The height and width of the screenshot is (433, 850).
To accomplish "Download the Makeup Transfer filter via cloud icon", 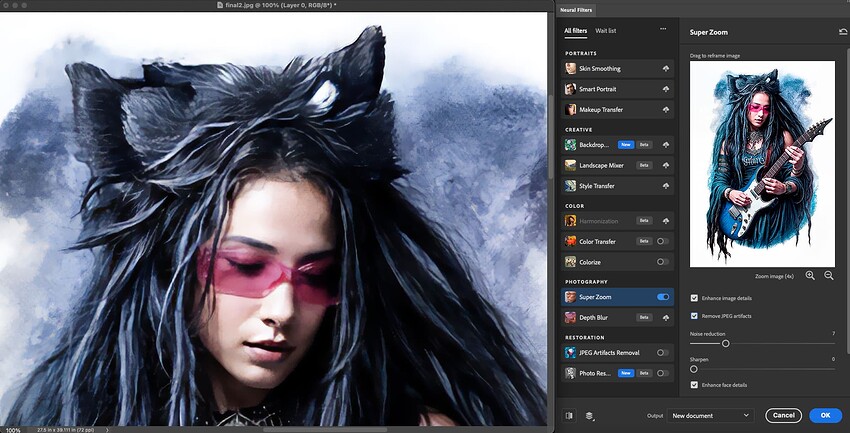I will point(665,110).
